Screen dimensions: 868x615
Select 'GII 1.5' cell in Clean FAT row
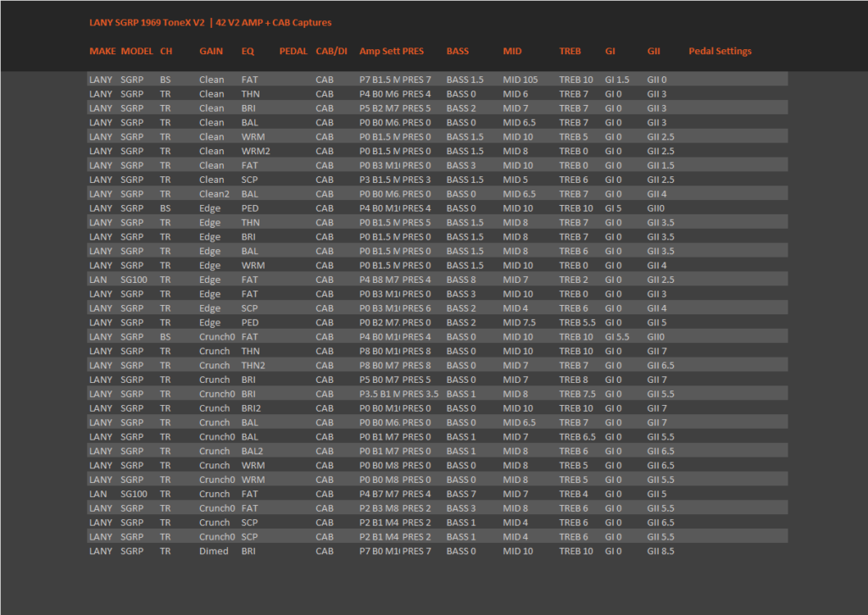coord(660,165)
